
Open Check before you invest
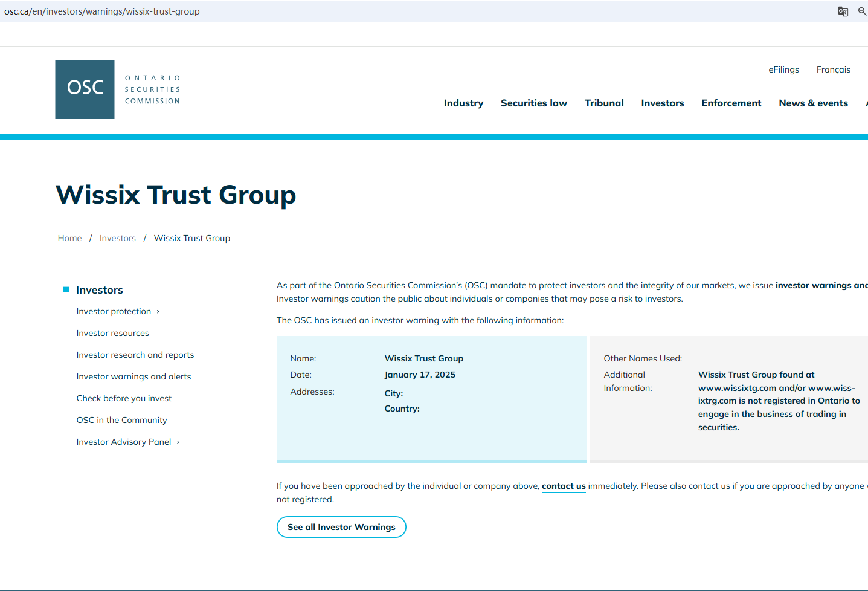coord(124,398)
